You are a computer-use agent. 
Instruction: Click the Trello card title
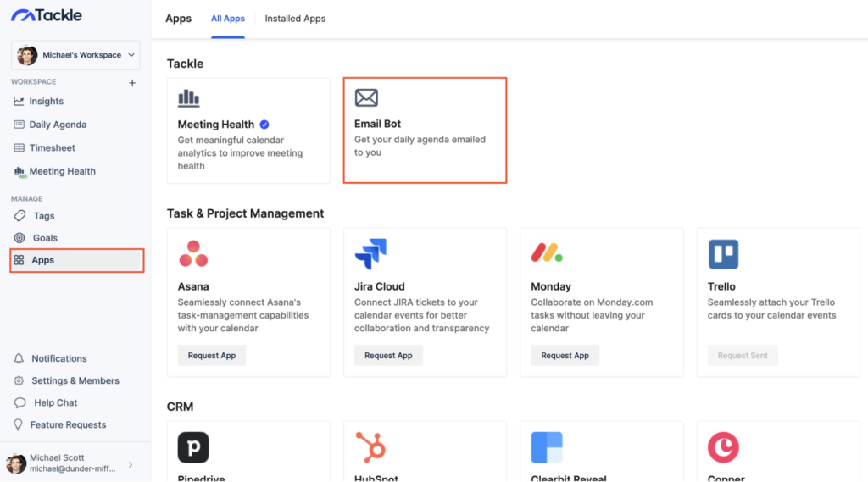tap(721, 286)
